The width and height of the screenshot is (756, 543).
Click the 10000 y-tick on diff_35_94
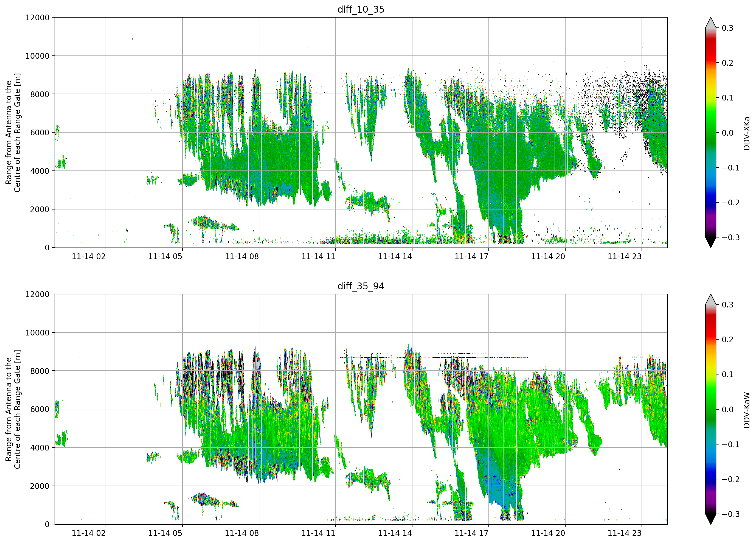tap(37, 332)
